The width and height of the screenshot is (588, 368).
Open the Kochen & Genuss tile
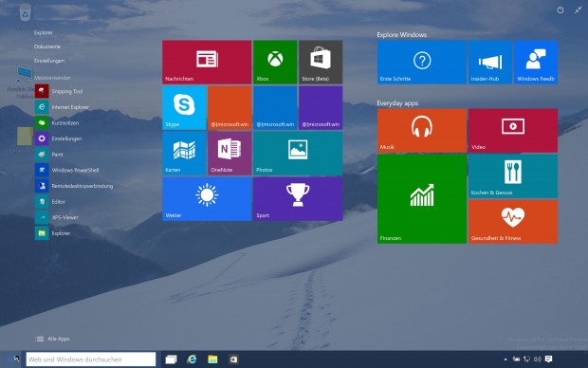click(x=513, y=175)
